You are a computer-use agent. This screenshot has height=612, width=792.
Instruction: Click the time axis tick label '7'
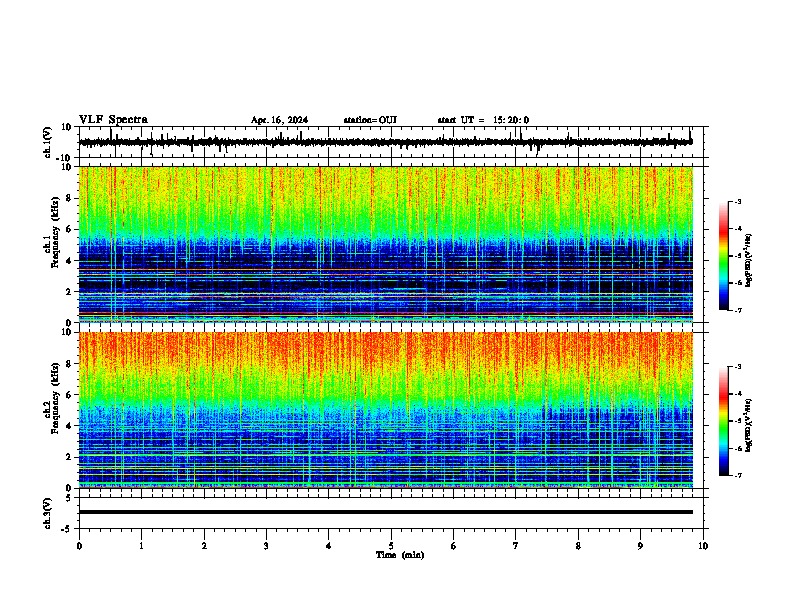[516, 546]
